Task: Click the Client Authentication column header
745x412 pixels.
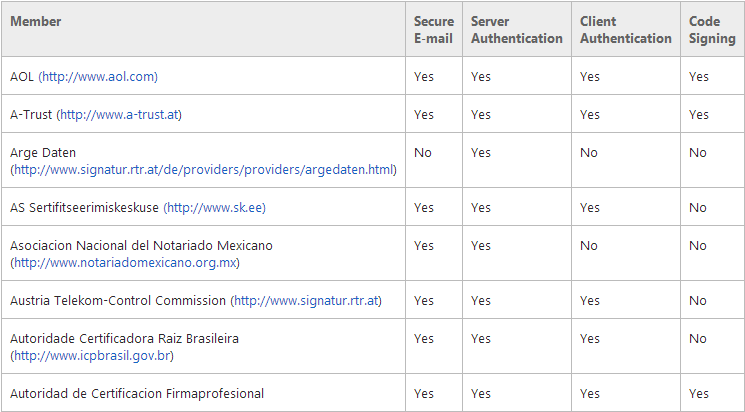Action: tap(626, 29)
